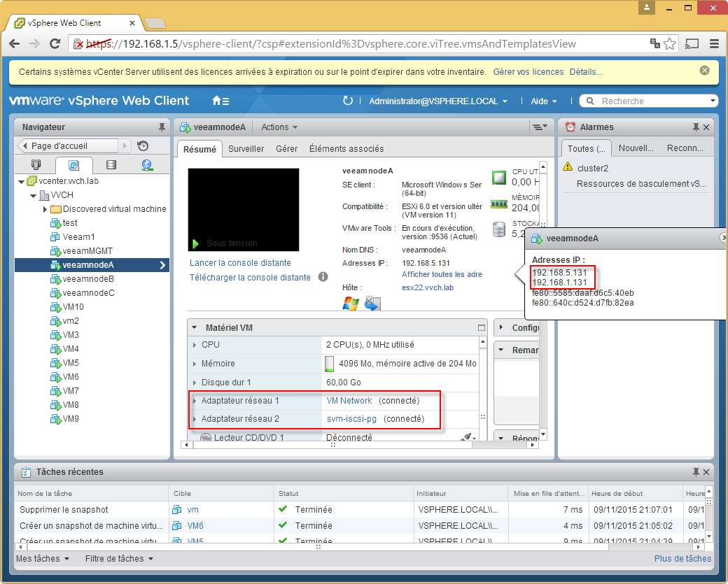Open the Éléments associés tab

tap(346, 149)
